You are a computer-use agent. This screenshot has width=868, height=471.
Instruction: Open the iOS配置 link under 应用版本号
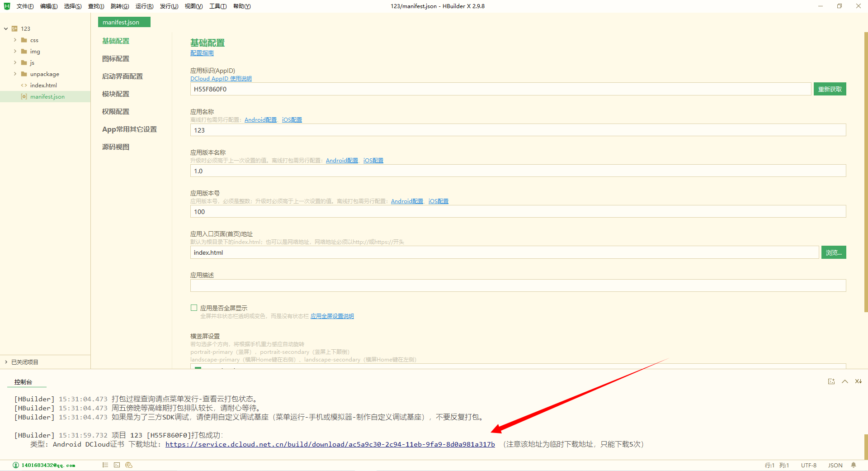[x=439, y=201]
